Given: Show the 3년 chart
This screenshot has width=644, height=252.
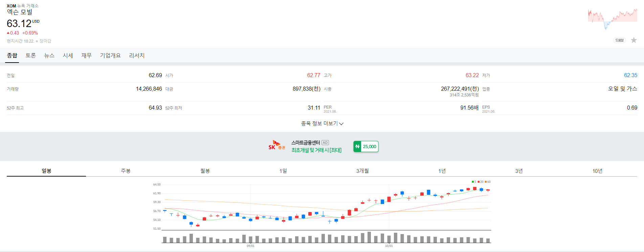Looking at the screenshot, I should (519, 171).
